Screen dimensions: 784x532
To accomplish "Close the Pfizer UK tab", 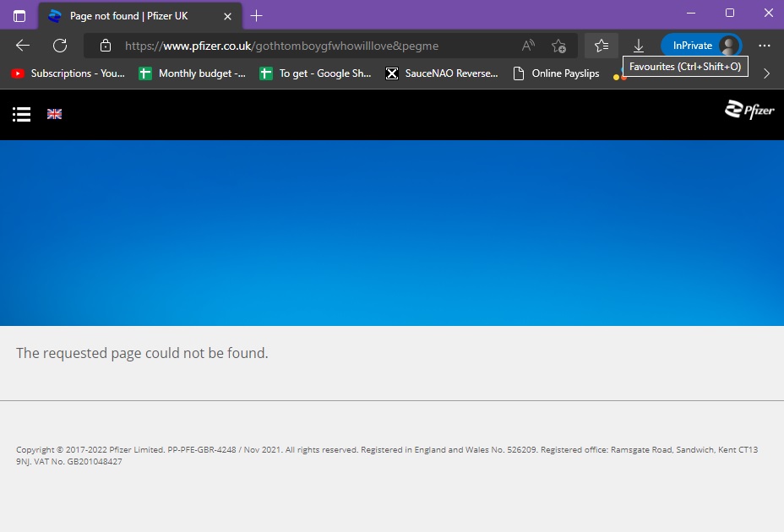I will 227,17.
